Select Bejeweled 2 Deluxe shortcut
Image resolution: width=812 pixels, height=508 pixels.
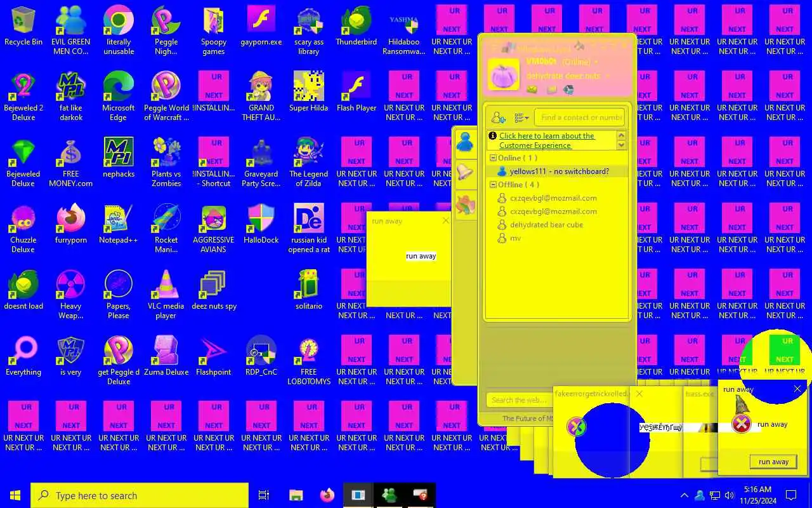tap(23, 97)
